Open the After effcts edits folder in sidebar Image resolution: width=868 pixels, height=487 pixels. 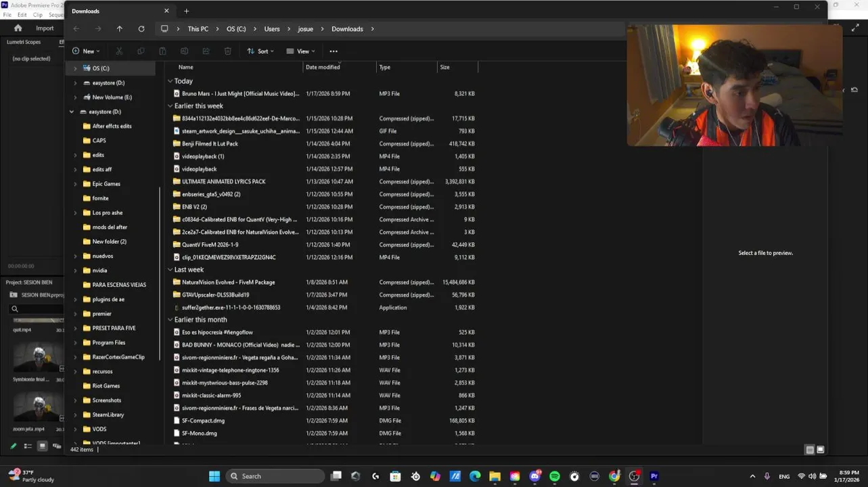point(112,126)
